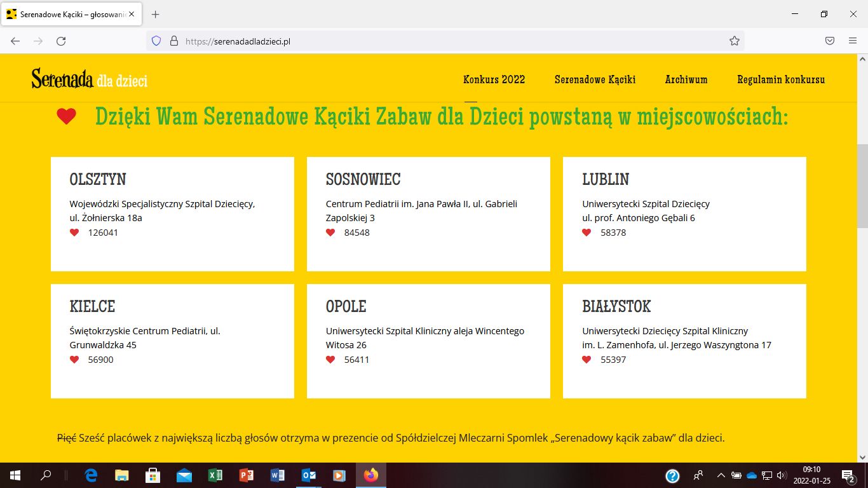Image resolution: width=868 pixels, height=488 pixels.
Task: Open Windows taskbar search
Action: click(46, 475)
